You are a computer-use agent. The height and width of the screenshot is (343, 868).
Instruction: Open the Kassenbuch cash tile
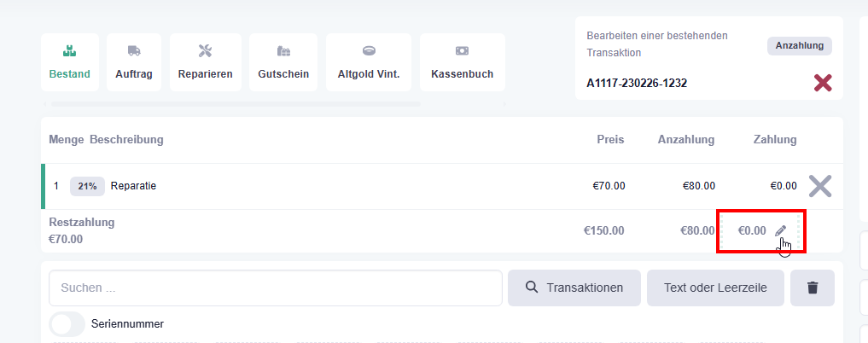[x=462, y=62]
